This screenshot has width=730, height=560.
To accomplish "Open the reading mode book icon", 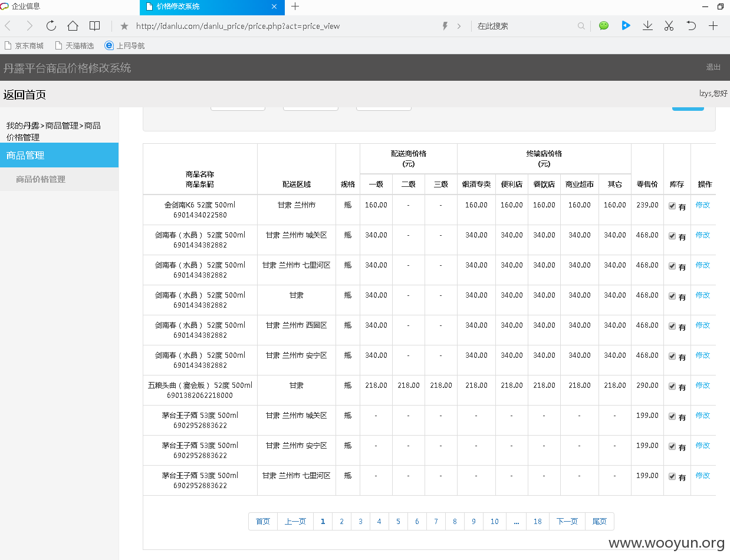I will tap(94, 26).
